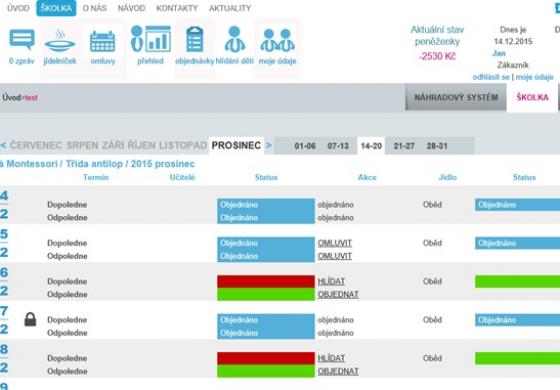Open the KONTAKTY menu item
560x390 pixels.
click(177, 8)
